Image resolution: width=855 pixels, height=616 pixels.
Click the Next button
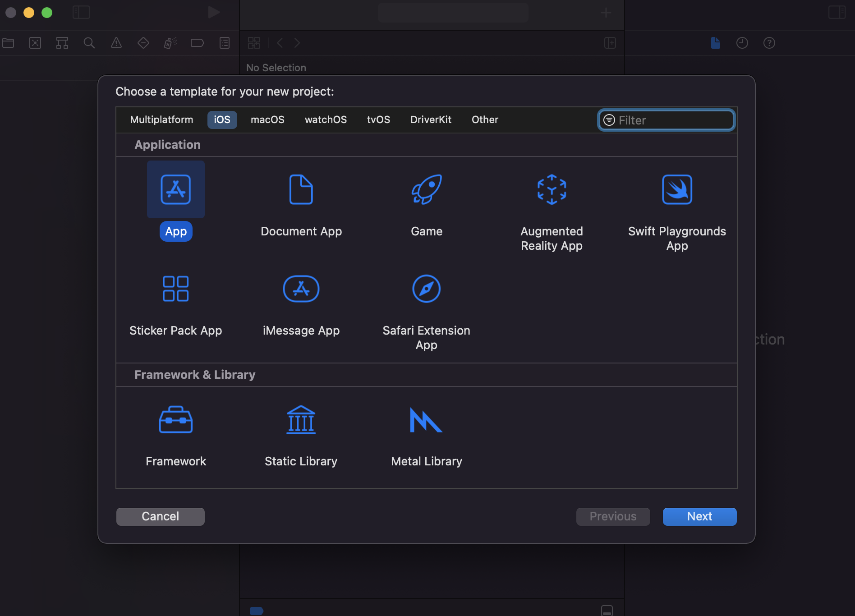point(699,516)
